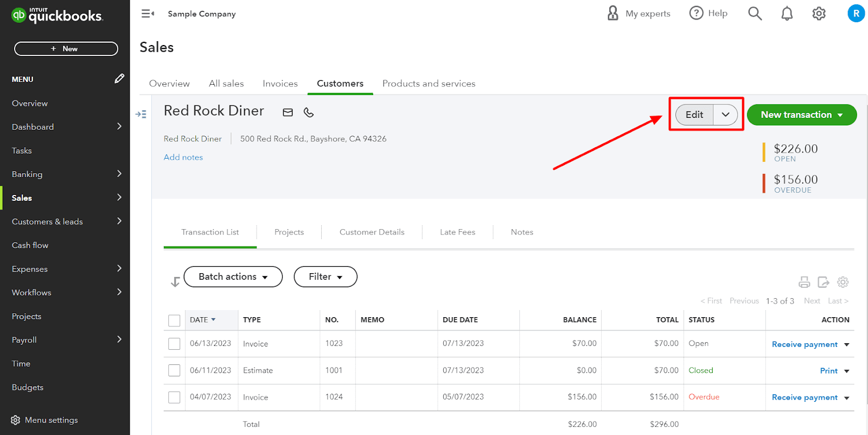Open the notifications bell icon
Screen dimensions: 868x435
[787, 14]
